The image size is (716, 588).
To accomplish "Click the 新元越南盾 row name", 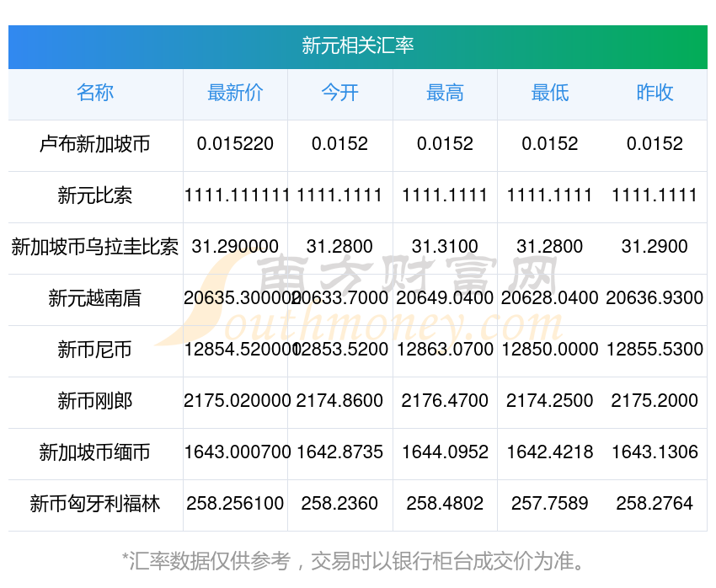I will pos(95,298).
